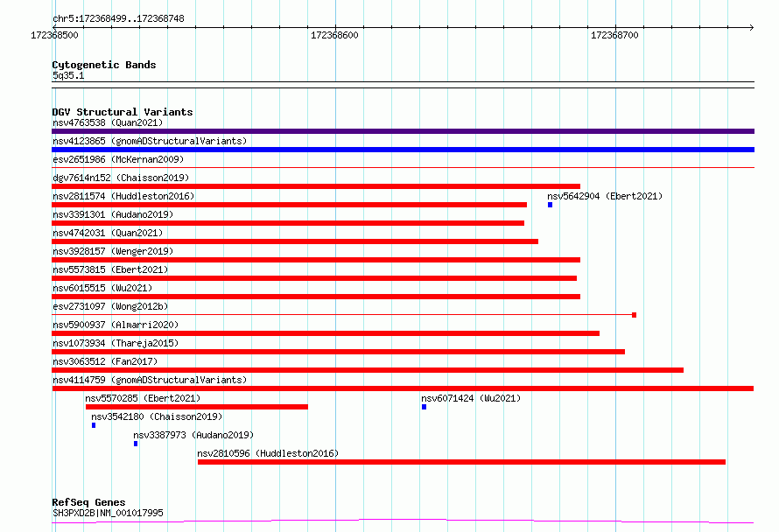Click the small blue nsv5642904 (Ebert2021) marker
The width and height of the screenshot is (779, 532).
550,205
